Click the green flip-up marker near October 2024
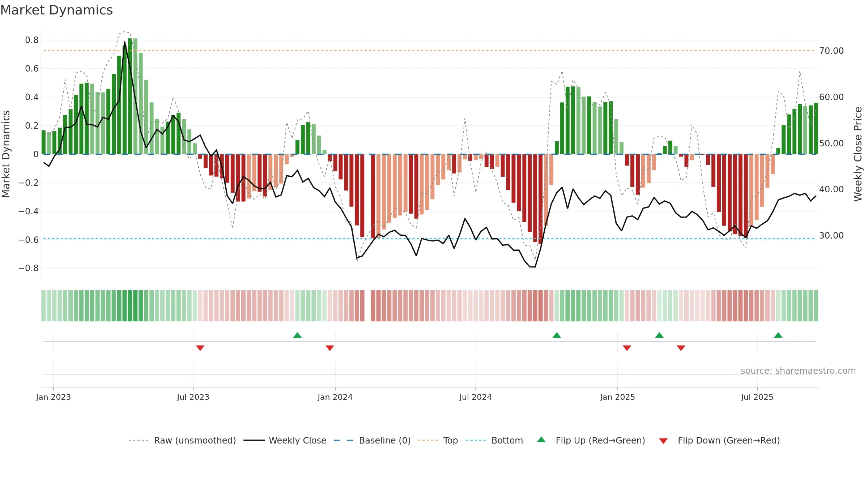Viewport: 868px width, 488px height. (557, 335)
